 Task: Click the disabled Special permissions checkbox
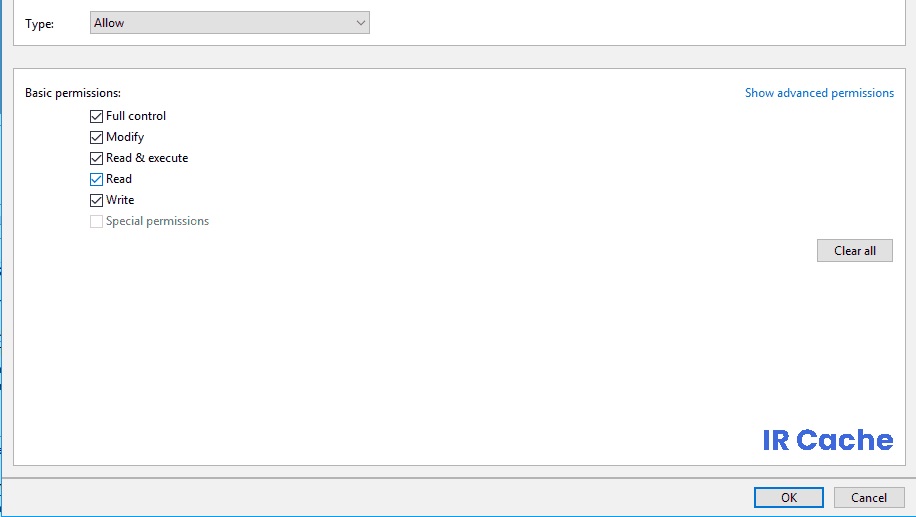(96, 221)
